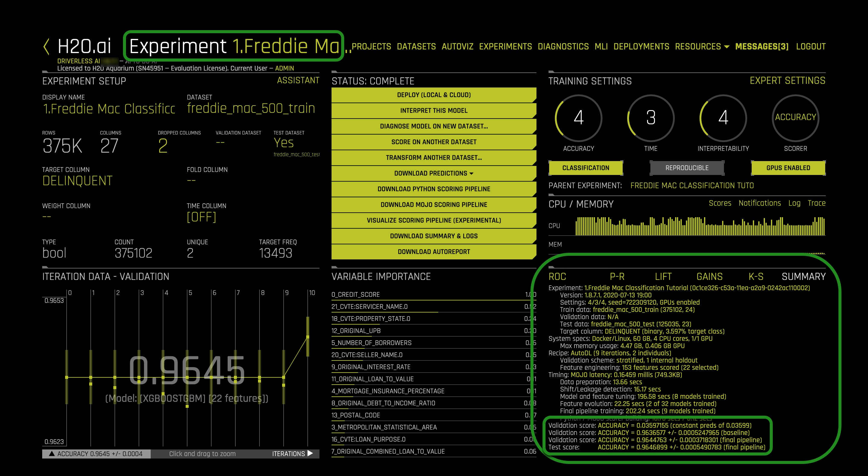Click the CPU usage bar chart

(x=700, y=226)
